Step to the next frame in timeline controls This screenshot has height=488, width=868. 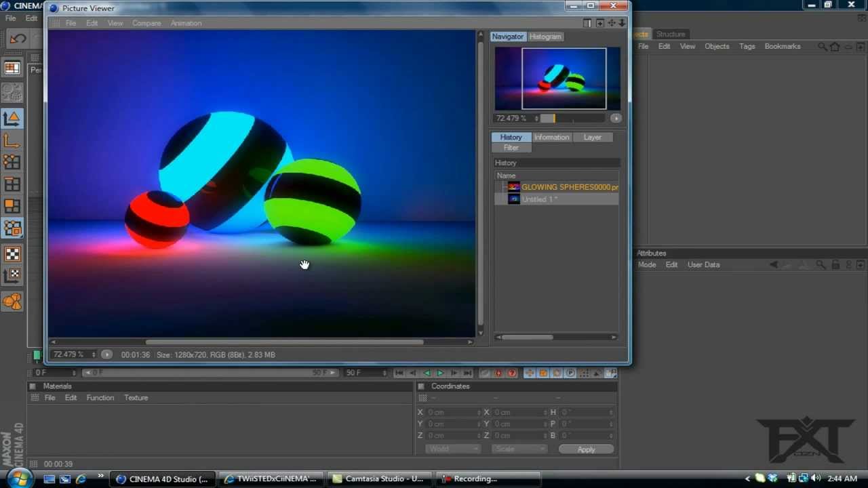pyautogui.click(x=454, y=373)
